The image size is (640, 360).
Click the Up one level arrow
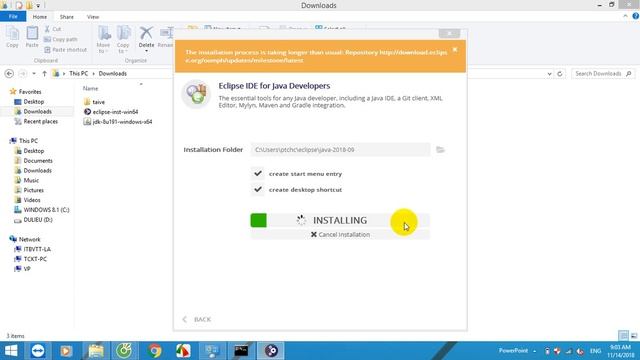44,73
